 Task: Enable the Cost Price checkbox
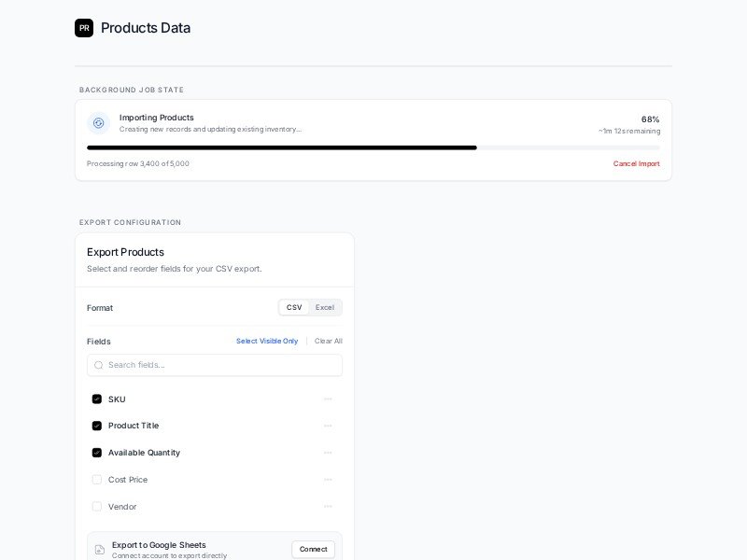pyautogui.click(x=97, y=480)
